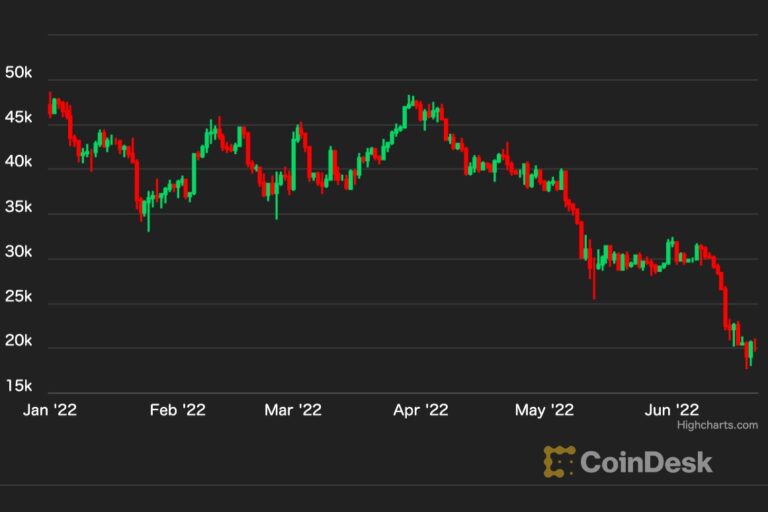
Task: Select the 20k y-axis label
Action: pyautogui.click(x=19, y=340)
